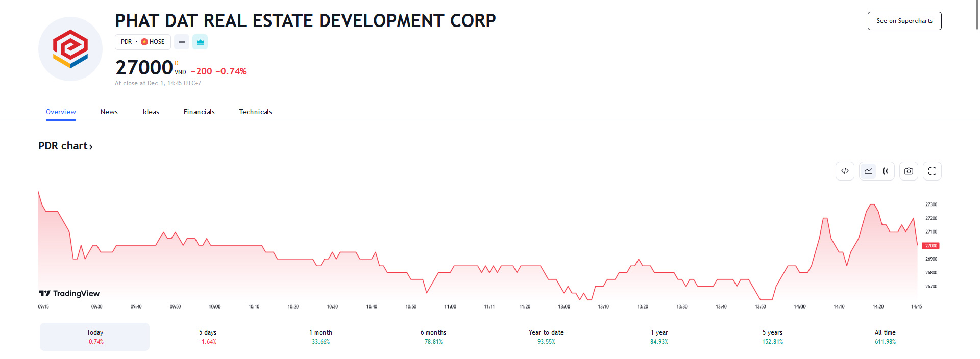Switch to the Financials tab
The image size is (980, 359).
tap(199, 112)
